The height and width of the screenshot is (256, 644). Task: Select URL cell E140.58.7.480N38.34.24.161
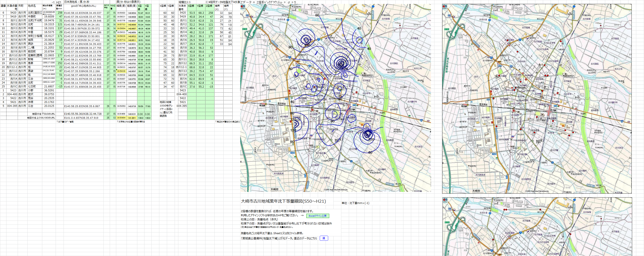point(83,25)
